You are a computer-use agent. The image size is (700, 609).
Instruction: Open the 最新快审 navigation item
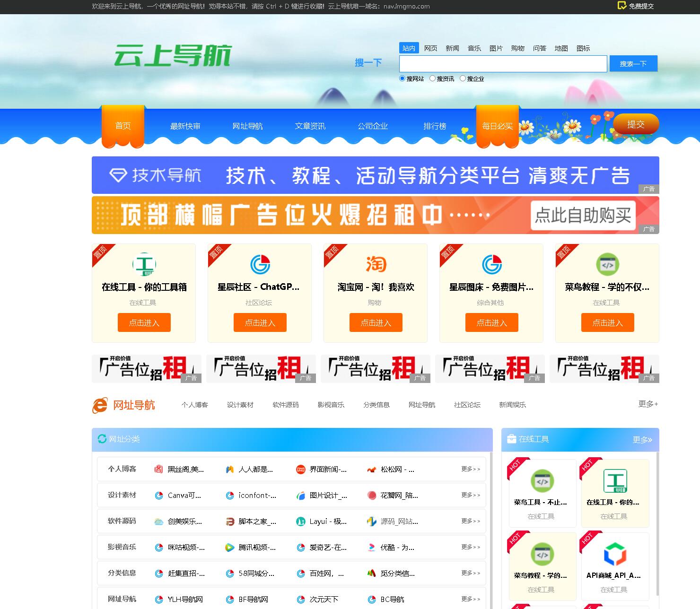pos(185,126)
